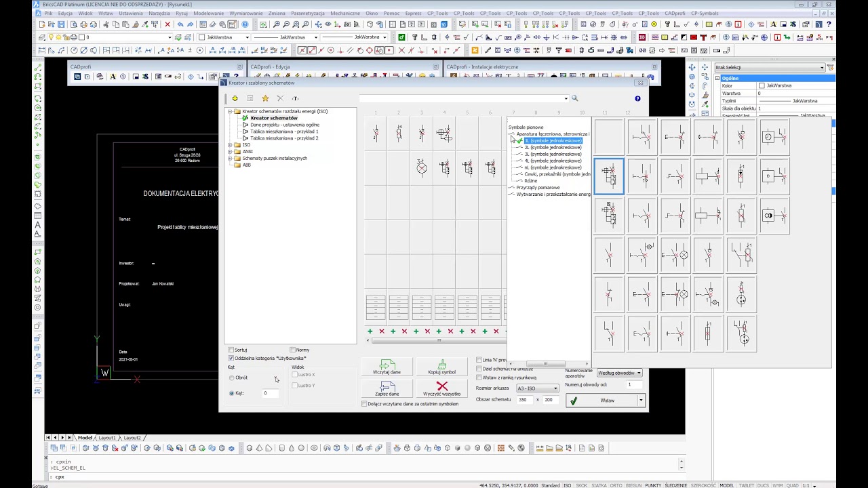The width and height of the screenshot is (868, 488).
Task: Toggle the Sortuj checkbox
Action: click(231, 350)
